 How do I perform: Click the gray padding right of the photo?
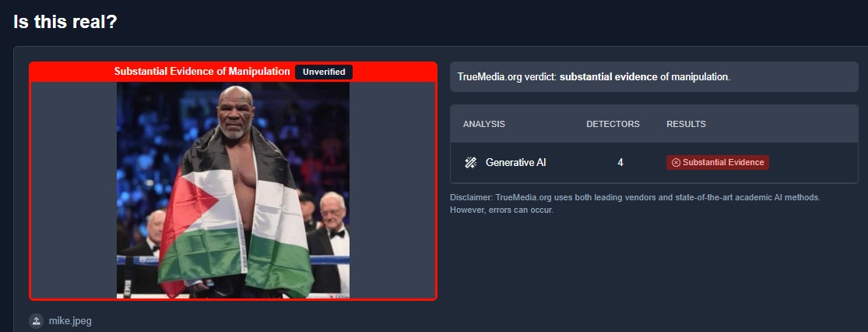click(392, 190)
